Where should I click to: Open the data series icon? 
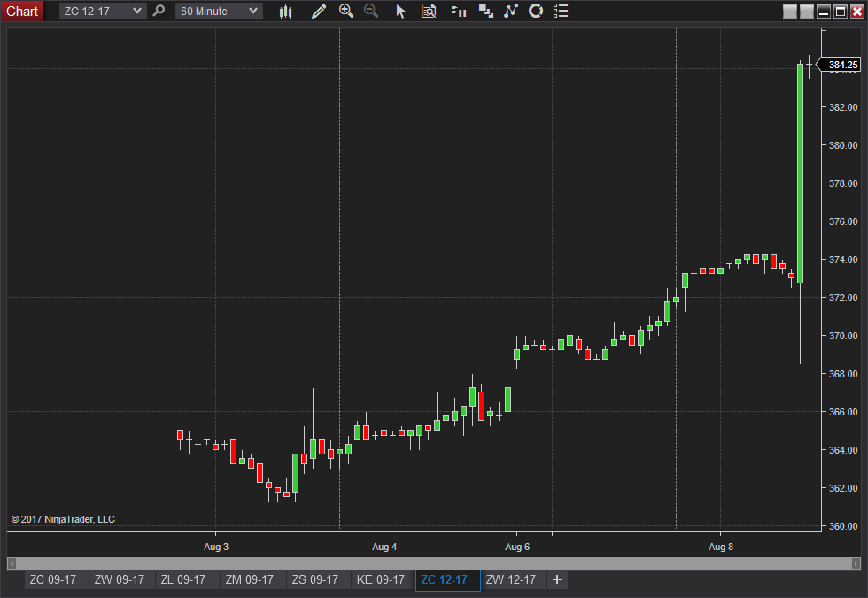click(486, 11)
